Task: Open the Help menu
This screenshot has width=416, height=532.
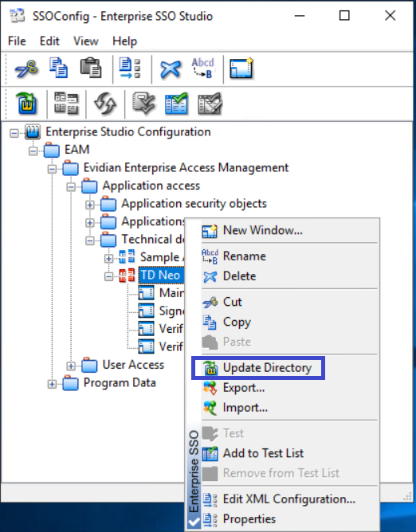Action: tap(124, 41)
